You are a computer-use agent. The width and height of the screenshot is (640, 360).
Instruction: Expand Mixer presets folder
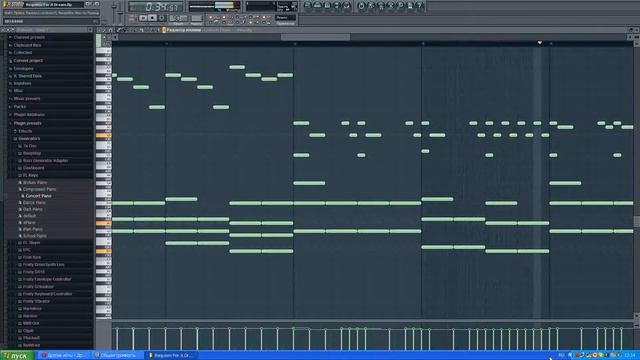click(x=26, y=98)
